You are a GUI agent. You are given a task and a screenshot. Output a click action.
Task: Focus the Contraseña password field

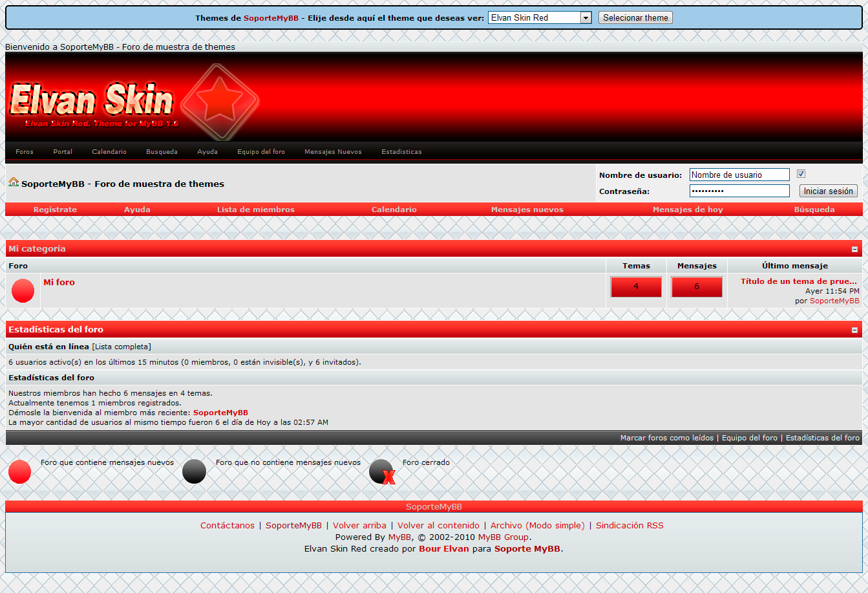coord(739,191)
